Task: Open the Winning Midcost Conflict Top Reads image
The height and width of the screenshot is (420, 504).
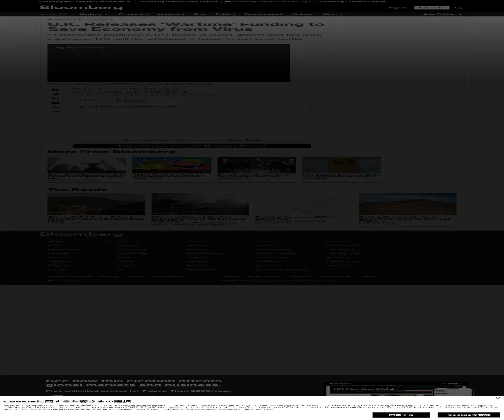Action: [x=200, y=204]
